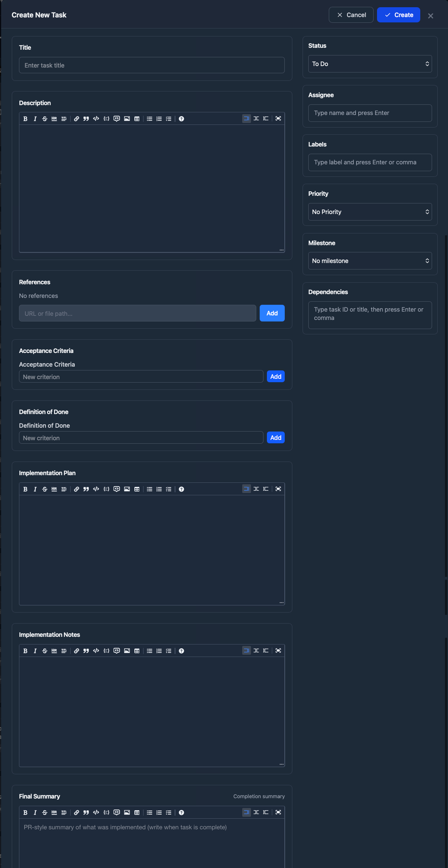
Task: Switch Implementation Plan editor to preview mode
Action: point(266,489)
